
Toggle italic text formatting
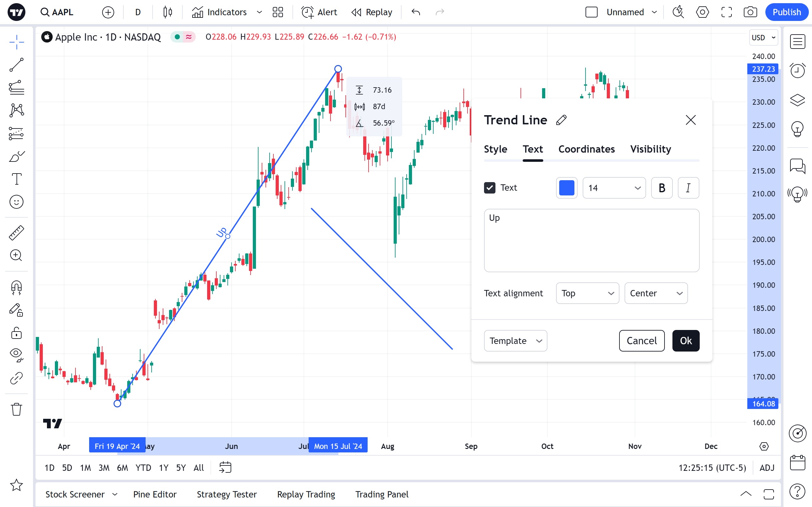[x=688, y=188]
